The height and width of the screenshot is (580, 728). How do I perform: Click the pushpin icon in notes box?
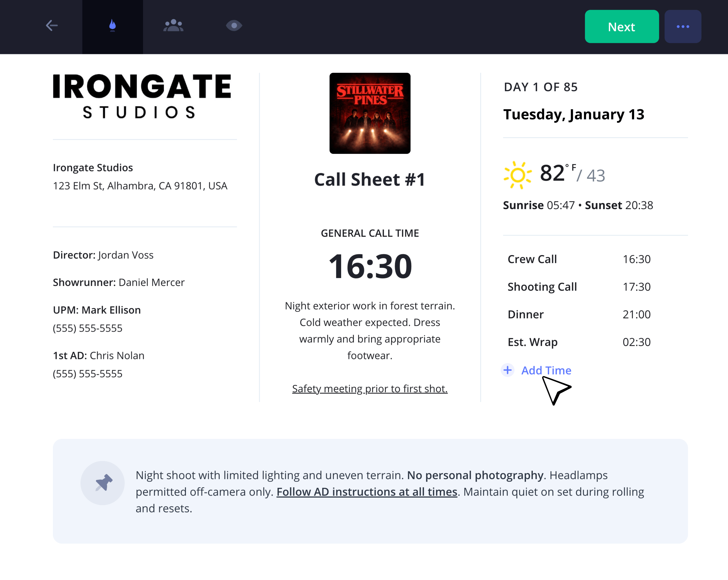tap(103, 483)
